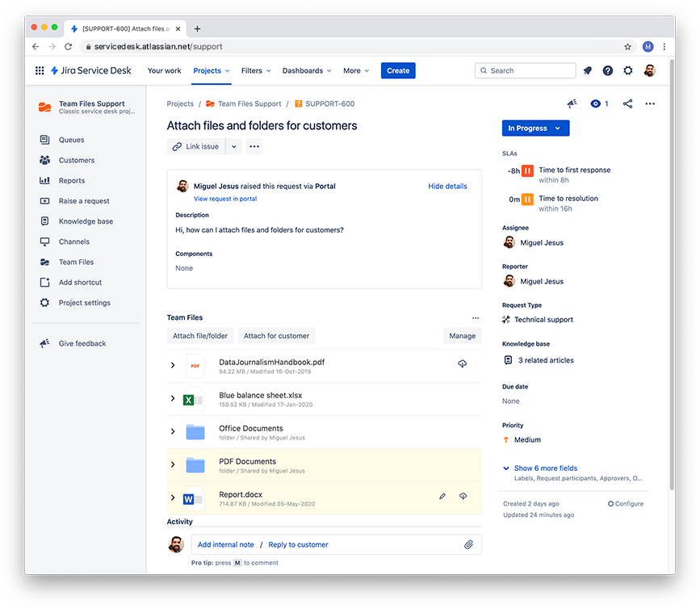Click Hide details to collapse request
The image size is (700, 609).
(447, 187)
